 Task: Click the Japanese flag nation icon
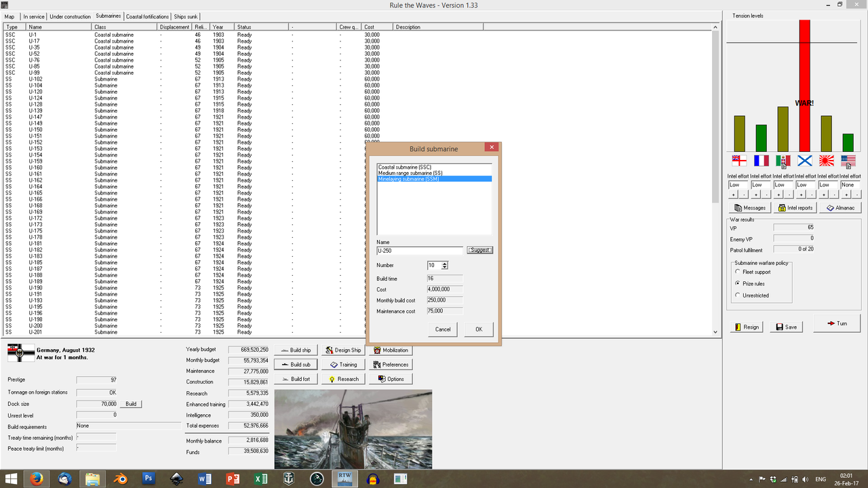(826, 161)
